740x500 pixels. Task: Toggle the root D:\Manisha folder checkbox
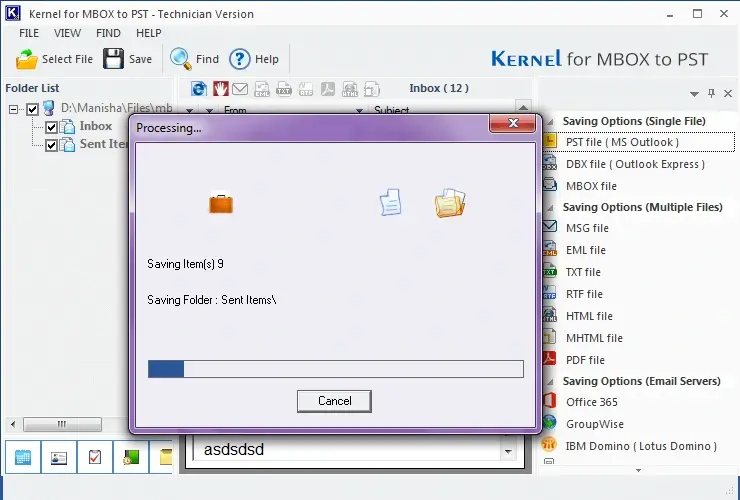pos(33,109)
